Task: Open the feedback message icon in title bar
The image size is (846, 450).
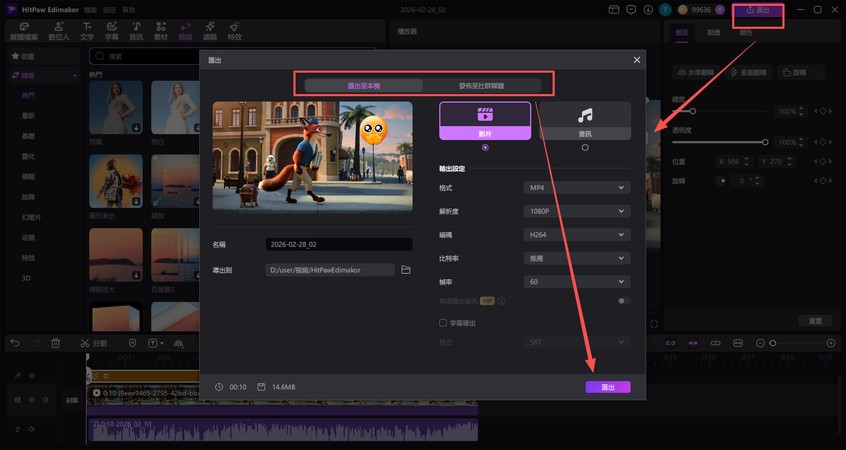Action: coord(631,10)
